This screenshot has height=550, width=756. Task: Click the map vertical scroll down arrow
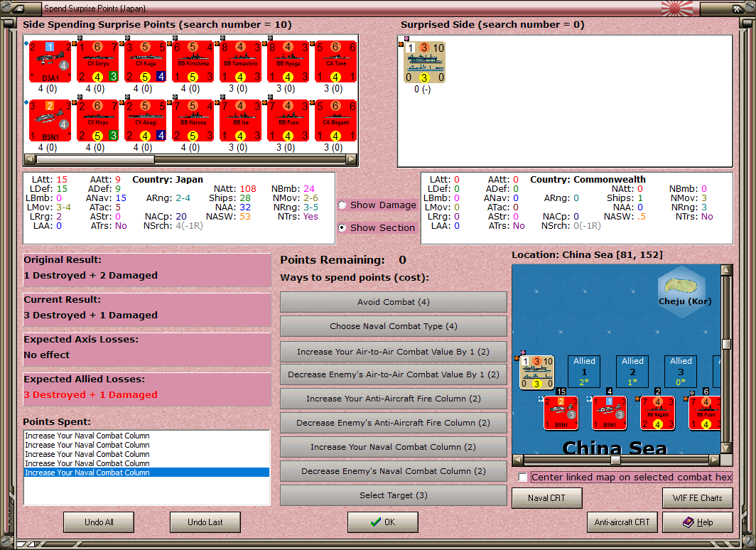tap(727, 448)
